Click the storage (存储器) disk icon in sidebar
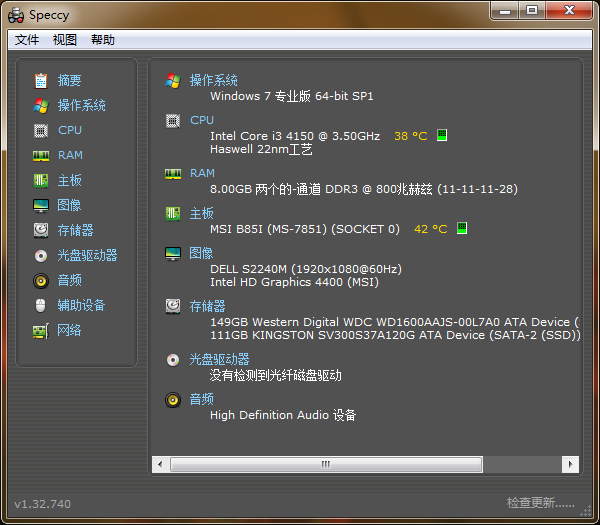This screenshot has height=525, width=600. 41,230
